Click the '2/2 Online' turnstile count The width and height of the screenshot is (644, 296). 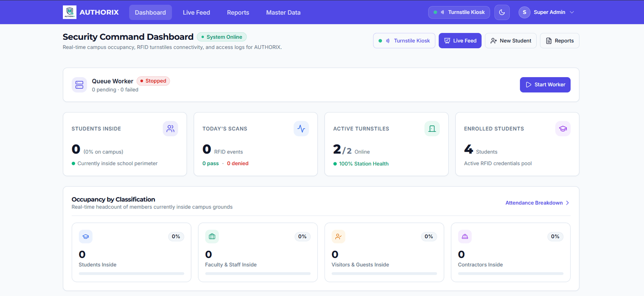(x=351, y=150)
